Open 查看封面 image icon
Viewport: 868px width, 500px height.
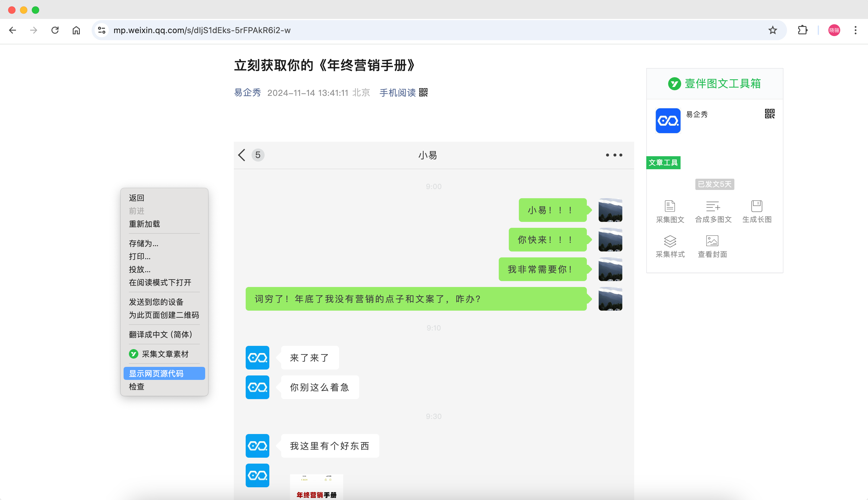[x=712, y=241]
